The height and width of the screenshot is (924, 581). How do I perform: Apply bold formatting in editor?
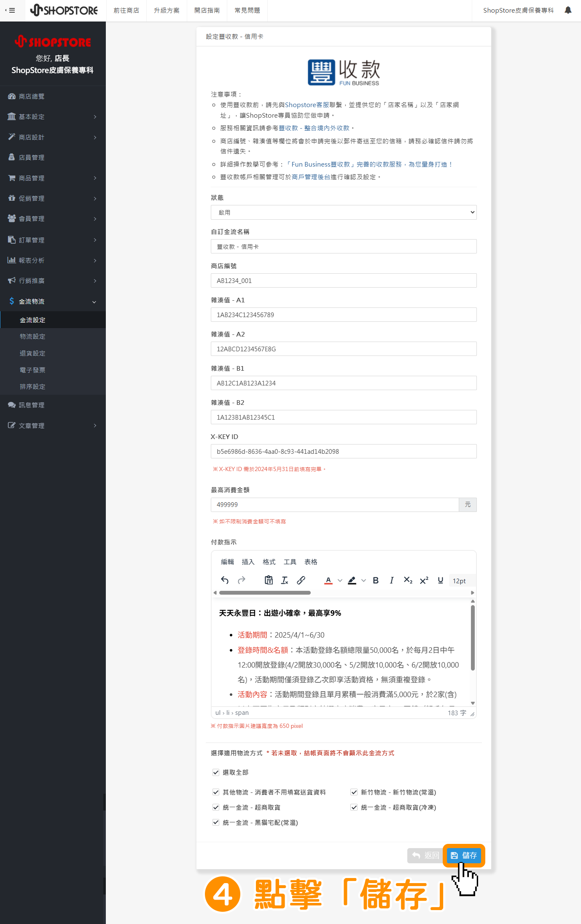376,580
